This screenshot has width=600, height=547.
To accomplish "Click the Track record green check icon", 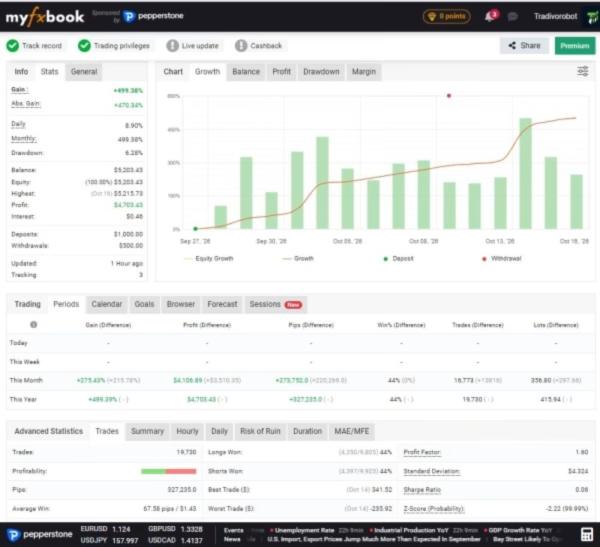I will coord(13,46).
